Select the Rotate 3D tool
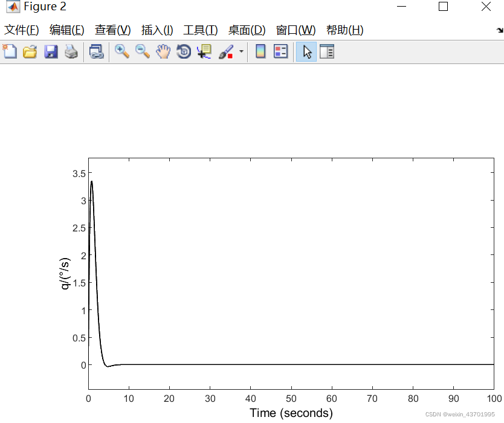Viewport: 504px width, 423px height. [x=184, y=51]
